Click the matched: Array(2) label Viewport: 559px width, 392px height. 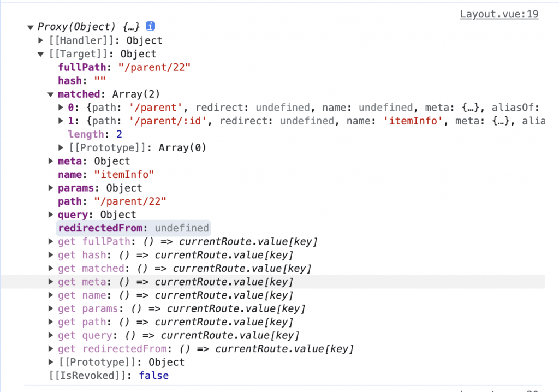(109, 94)
